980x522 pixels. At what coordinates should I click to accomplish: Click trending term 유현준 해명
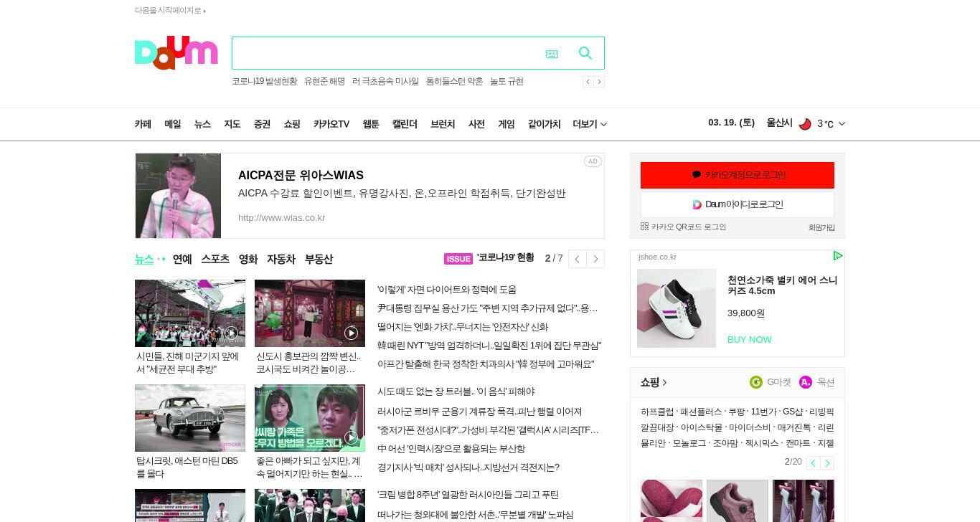coord(324,82)
